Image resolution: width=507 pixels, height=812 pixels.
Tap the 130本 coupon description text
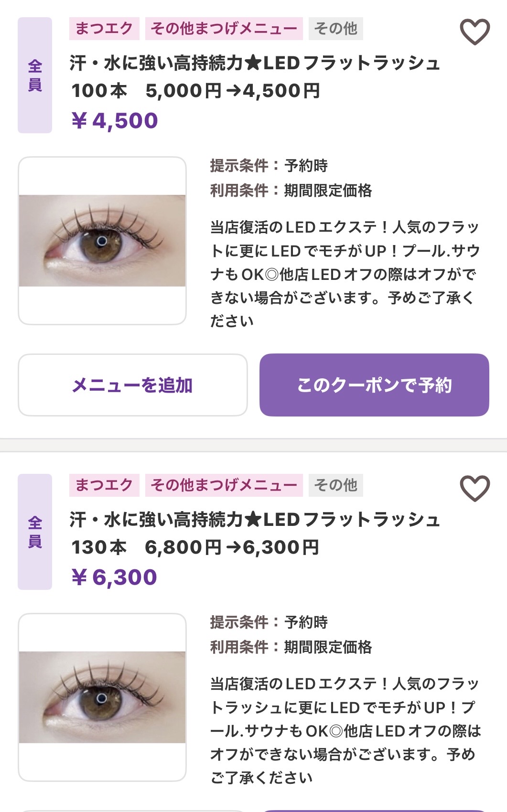(x=345, y=730)
